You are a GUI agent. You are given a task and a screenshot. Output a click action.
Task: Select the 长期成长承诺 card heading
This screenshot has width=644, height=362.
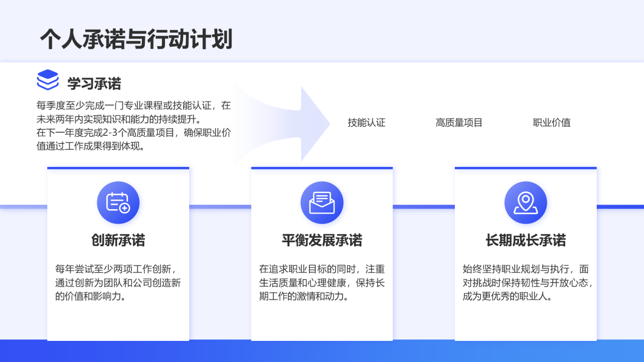click(x=526, y=241)
